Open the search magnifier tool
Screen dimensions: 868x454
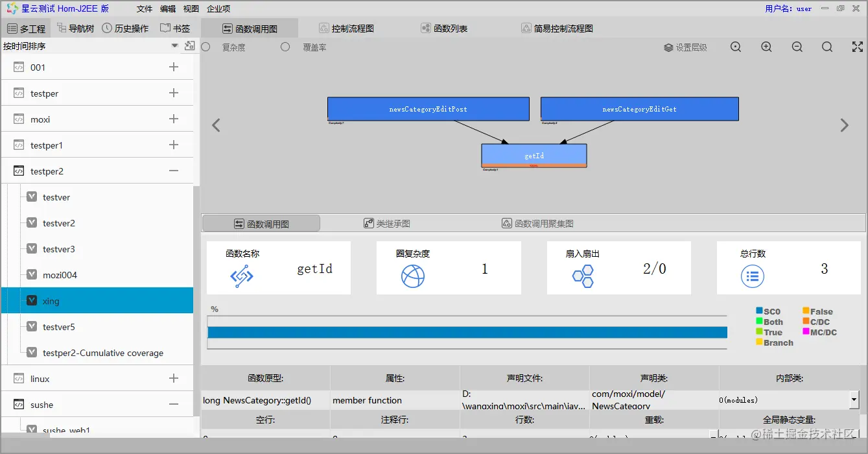tap(827, 47)
